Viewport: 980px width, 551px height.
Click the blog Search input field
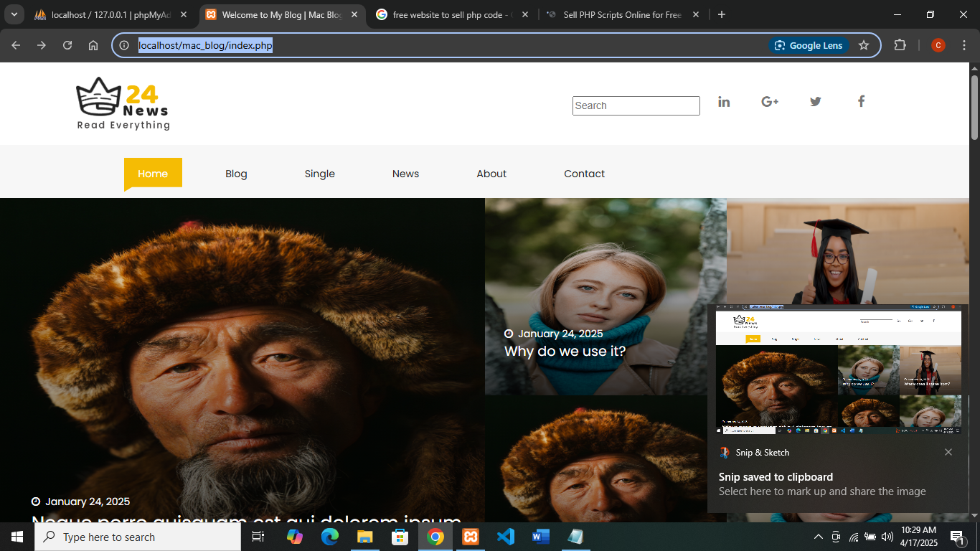(x=636, y=105)
